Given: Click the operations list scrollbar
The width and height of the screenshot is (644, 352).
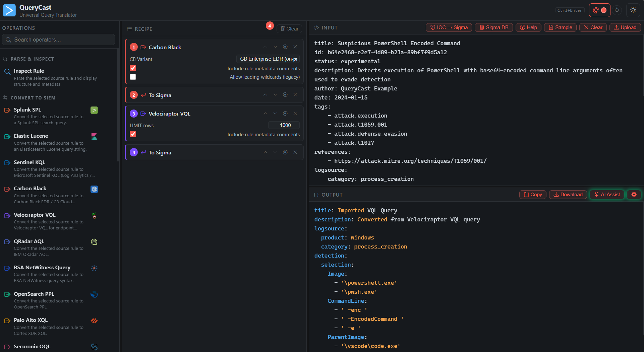Looking at the screenshot, I should [x=118, y=105].
